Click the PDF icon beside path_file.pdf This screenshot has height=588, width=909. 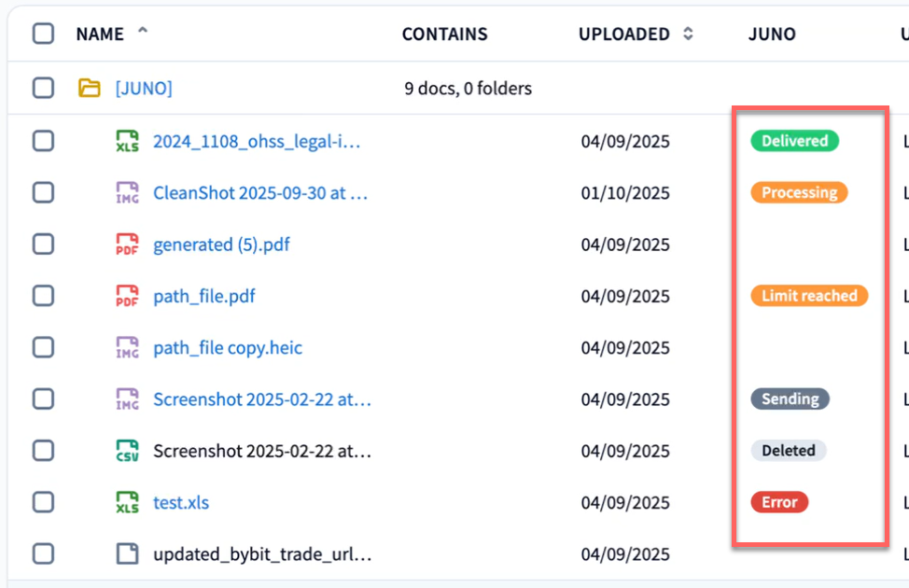[x=127, y=297]
